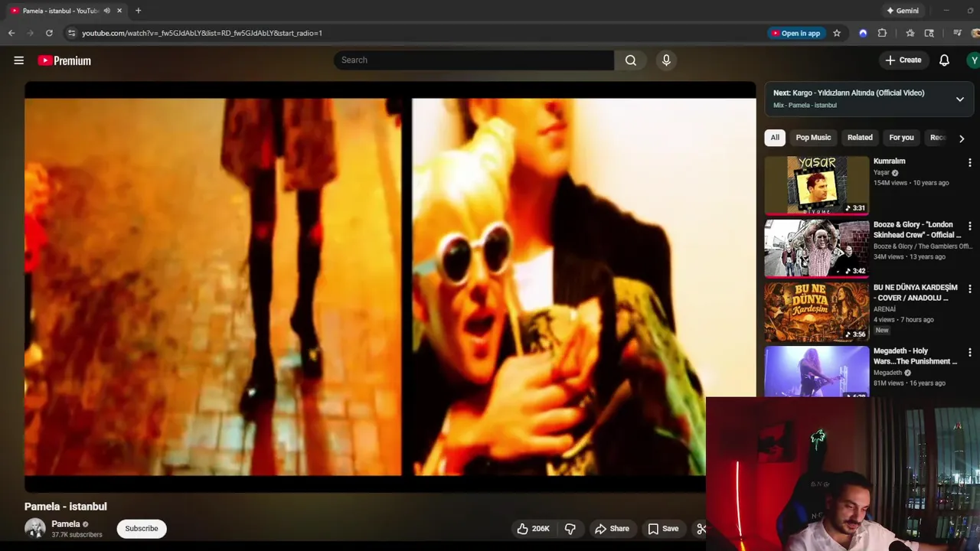Bookmark this page with the star
This screenshot has width=980, height=551.
click(837, 33)
